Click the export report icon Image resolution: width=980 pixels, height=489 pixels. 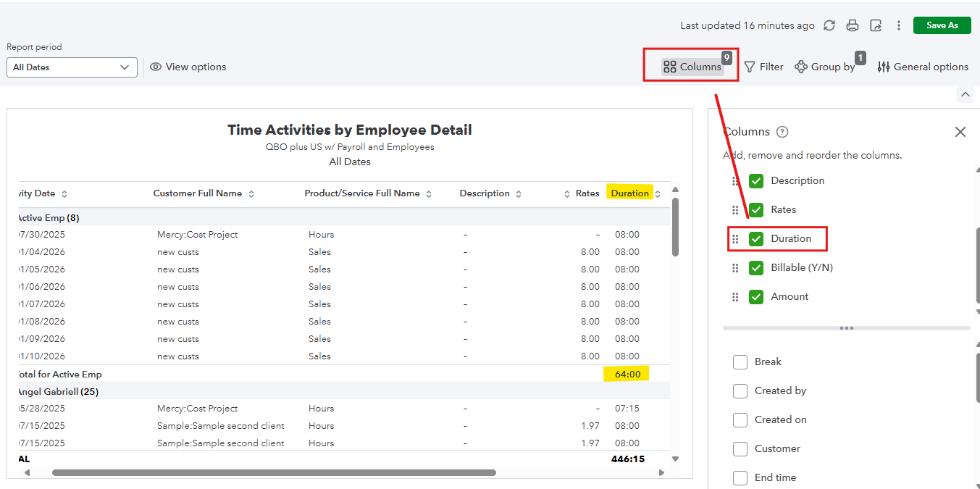click(x=876, y=25)
